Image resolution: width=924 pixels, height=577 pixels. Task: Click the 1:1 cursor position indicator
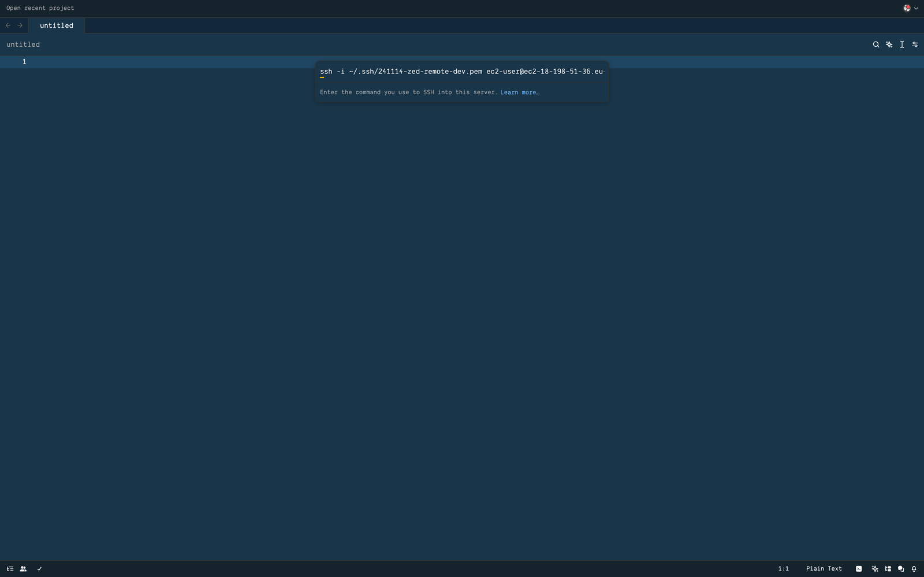click(783, 568)
